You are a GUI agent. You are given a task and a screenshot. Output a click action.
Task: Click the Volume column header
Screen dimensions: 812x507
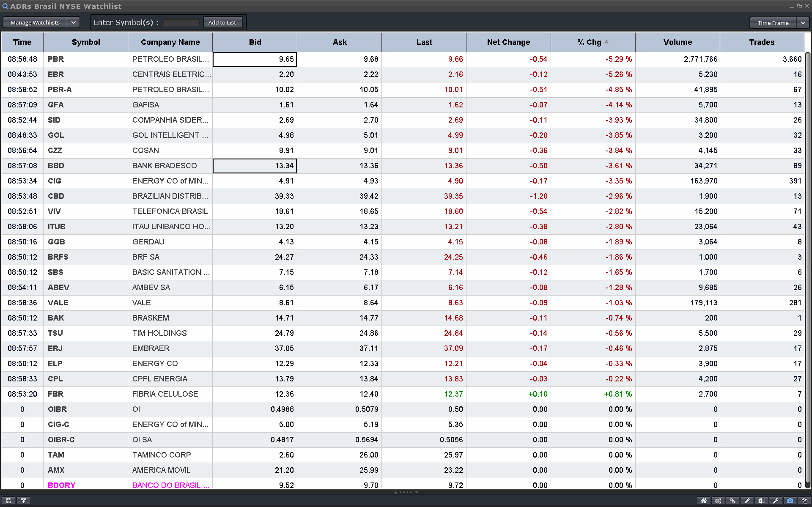tap(677, 42)
